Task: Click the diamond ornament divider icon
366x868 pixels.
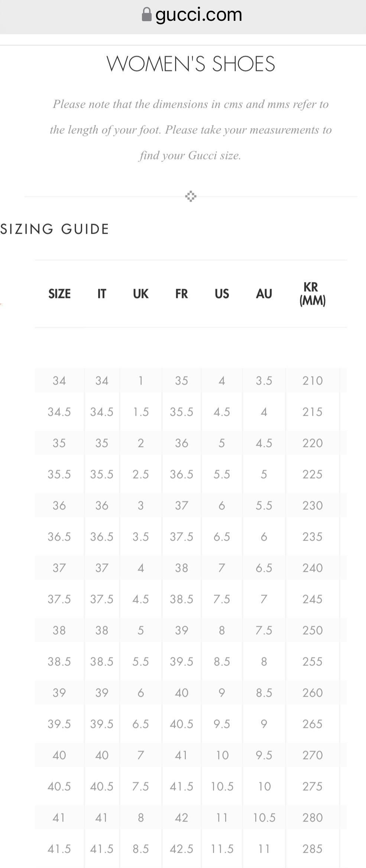Action: (x=191, y=196)
